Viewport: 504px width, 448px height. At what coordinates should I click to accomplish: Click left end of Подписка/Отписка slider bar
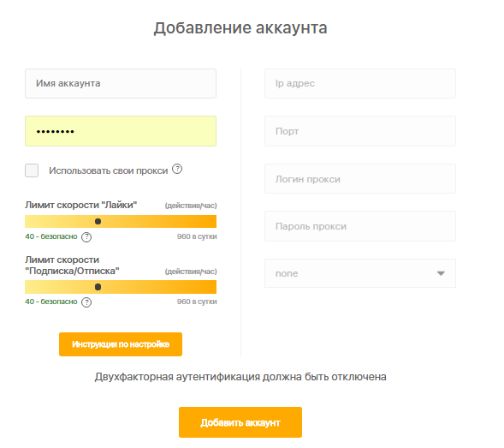tap(28, 287)
